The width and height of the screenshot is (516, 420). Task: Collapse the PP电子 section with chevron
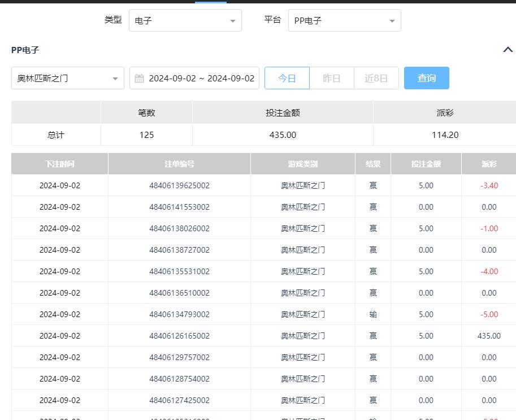click(508, 50)
